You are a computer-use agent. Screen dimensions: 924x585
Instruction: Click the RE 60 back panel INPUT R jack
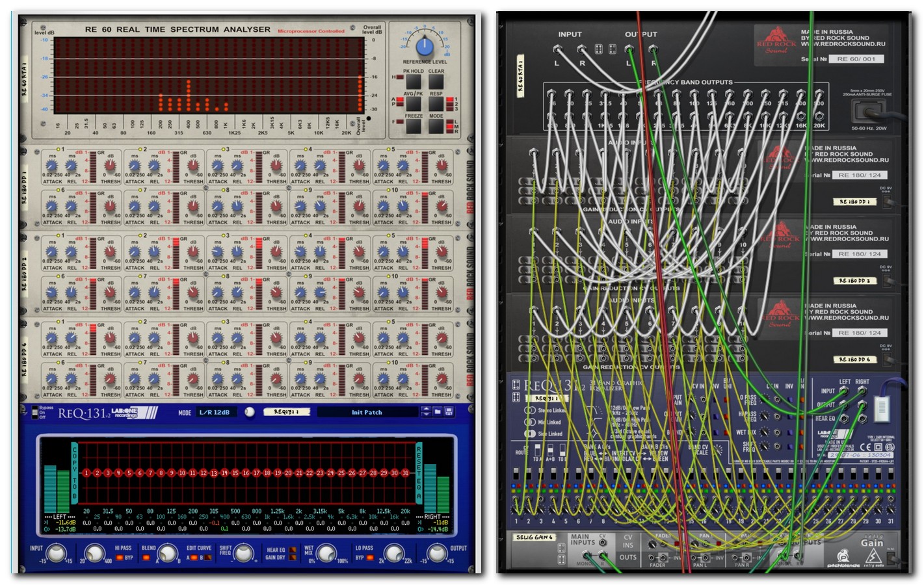coord(582,49)
